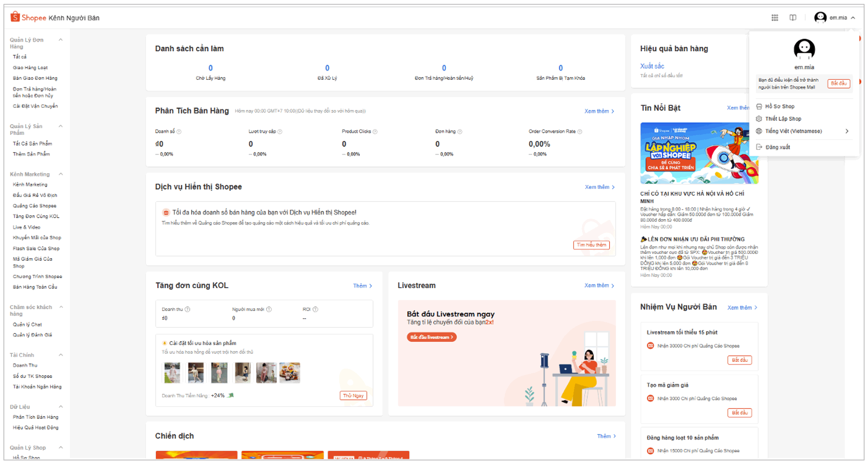Viewport: 868px width, 464px height.
Task: Open the apps grid icon top-right
Action: pos(775,18)
